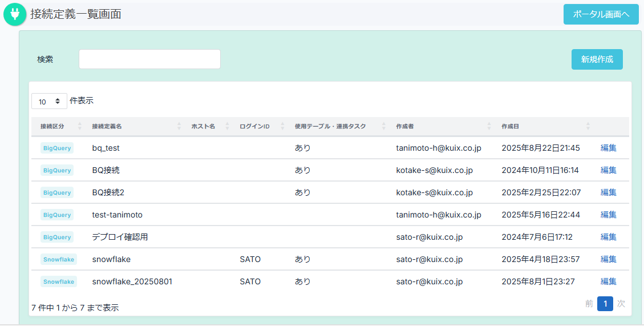Click the ポータル画面へ button

pyautogui.click(x=601, y=14)
